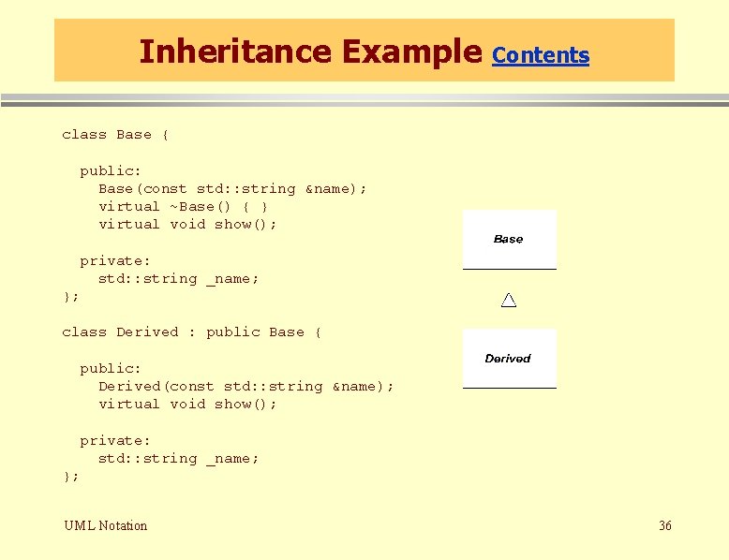The height and width of the screenshot is (560, 729).
Task: Click the 'Base(const std::string &name);' line
Action: click(x=232, y=188)
